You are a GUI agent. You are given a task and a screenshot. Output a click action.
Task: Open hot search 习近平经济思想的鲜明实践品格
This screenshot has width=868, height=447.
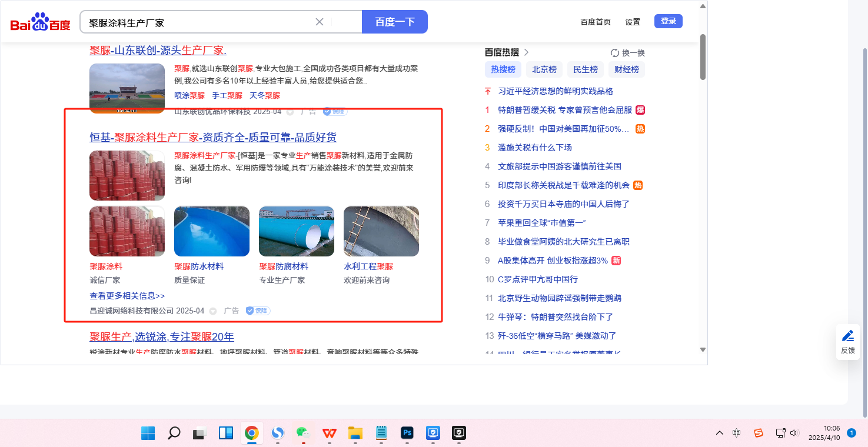coord(556,91)
